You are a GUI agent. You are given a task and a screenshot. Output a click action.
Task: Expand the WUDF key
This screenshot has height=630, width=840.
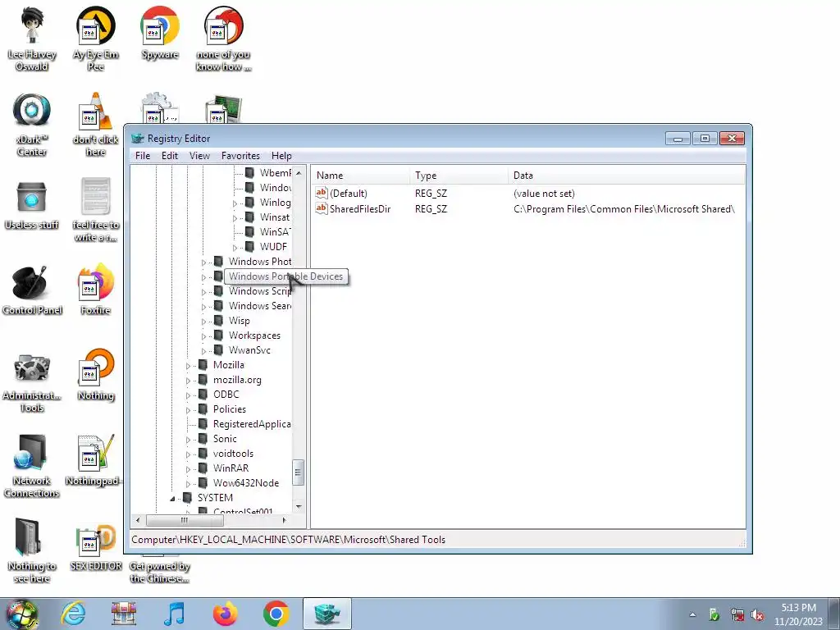click(235, 248)
